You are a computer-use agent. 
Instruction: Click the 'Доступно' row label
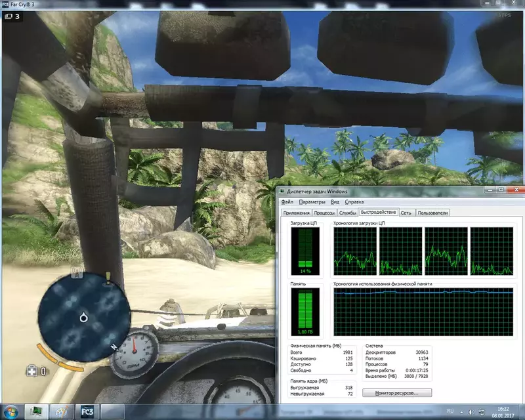pyautogui.click(x=301, y=364)
